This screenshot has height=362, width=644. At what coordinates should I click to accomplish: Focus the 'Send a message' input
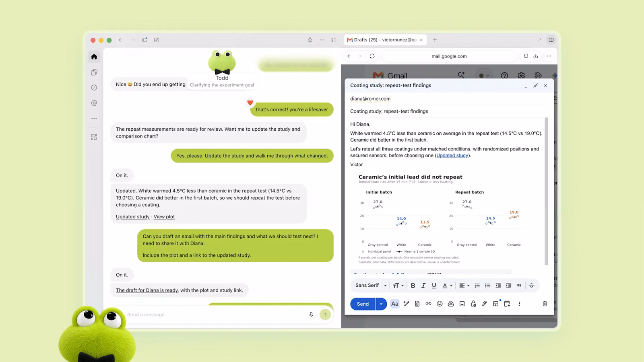pos(215,315)
